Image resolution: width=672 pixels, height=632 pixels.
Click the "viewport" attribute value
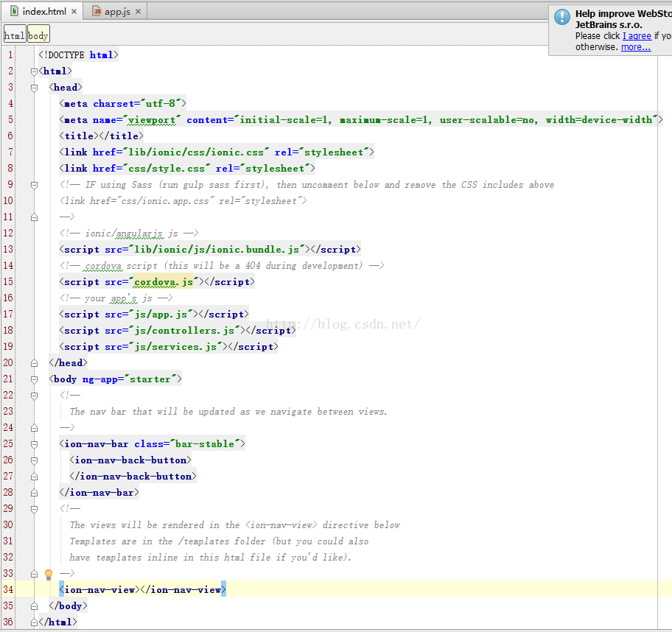click(x=152, y=120)
